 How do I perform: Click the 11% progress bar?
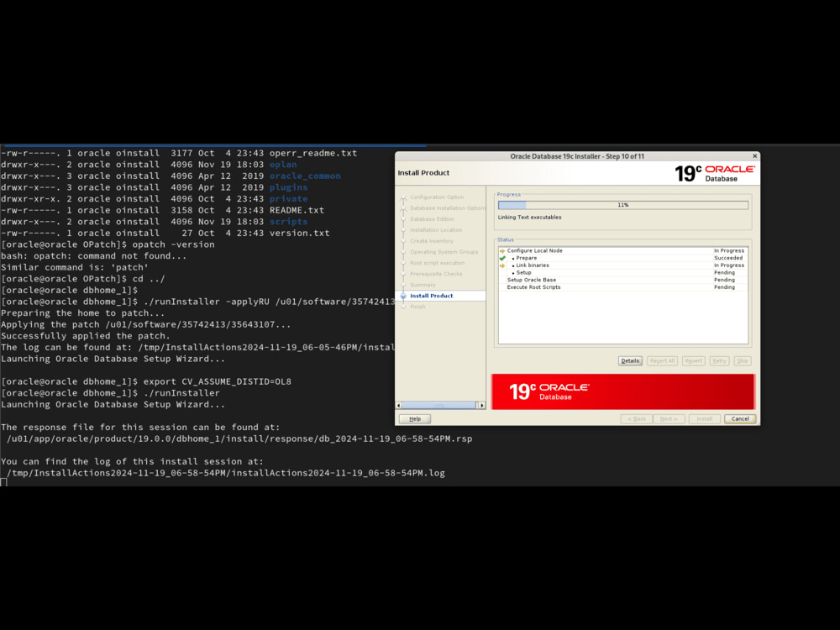[x=623, y=205]
